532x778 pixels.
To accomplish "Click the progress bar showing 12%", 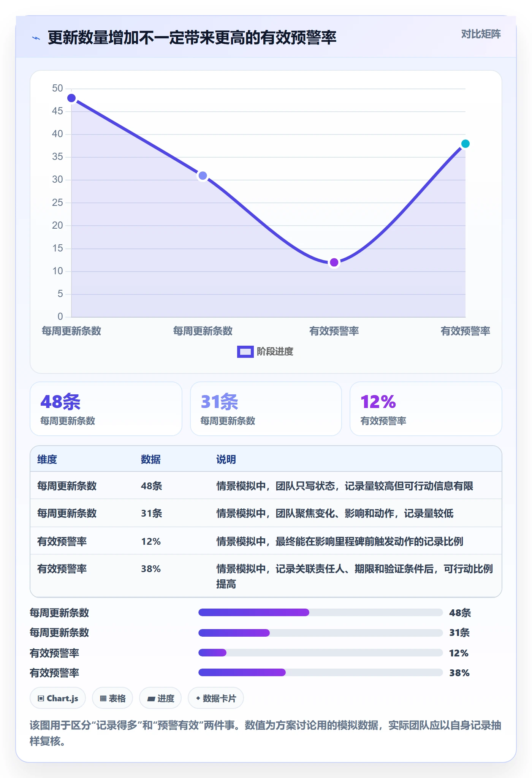I will (x=320, y=653).
